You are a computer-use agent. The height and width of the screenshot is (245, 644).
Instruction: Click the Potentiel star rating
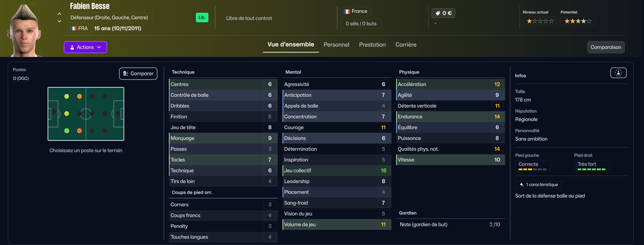578,21
